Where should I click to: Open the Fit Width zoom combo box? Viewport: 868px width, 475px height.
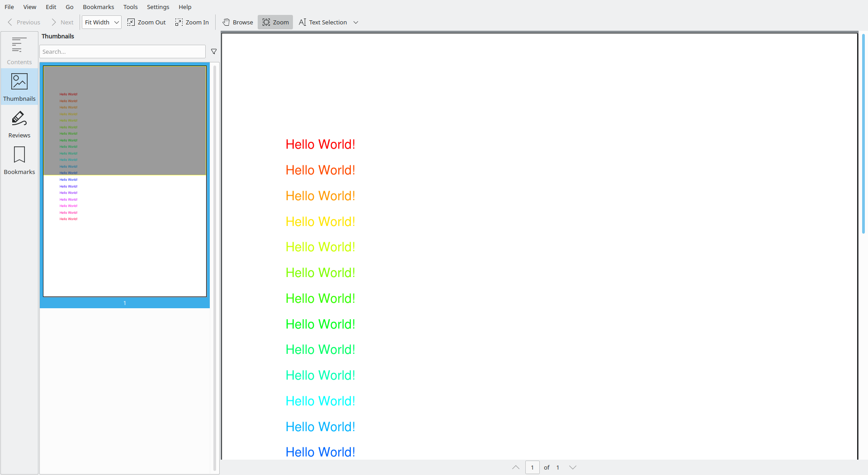click(102, 22)
